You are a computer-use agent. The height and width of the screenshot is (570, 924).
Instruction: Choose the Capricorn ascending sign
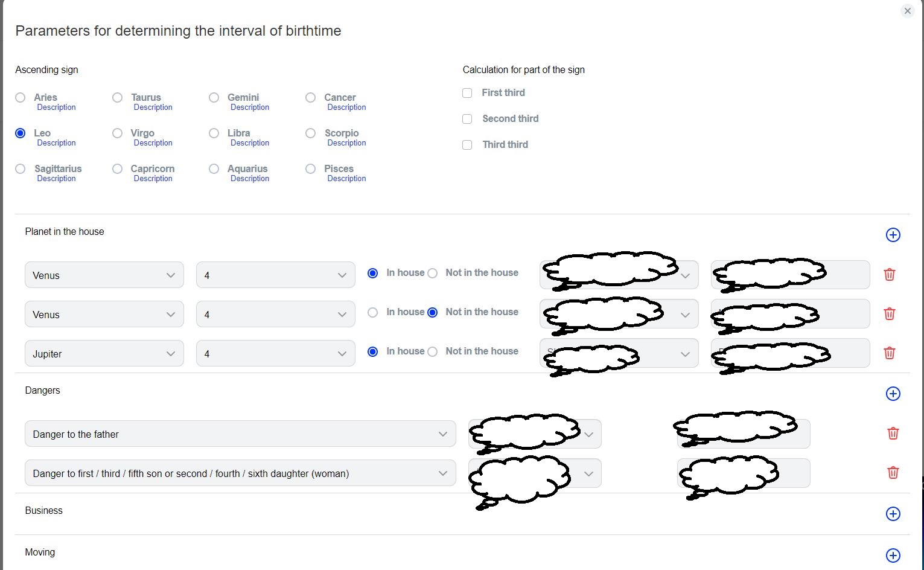coord(118,169)
